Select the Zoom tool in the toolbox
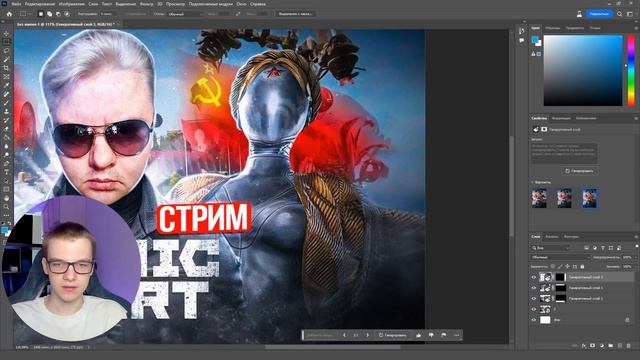 6,207
